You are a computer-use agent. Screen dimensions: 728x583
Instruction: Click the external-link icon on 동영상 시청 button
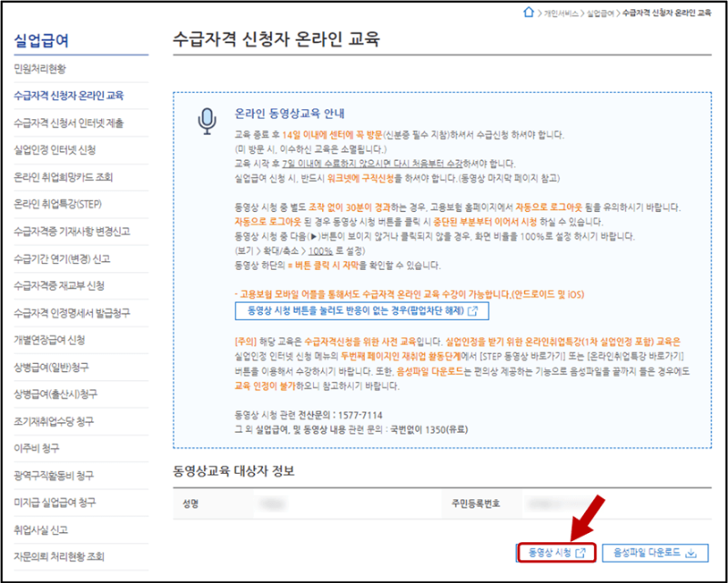pyautogui.click(x=581, y=552)
